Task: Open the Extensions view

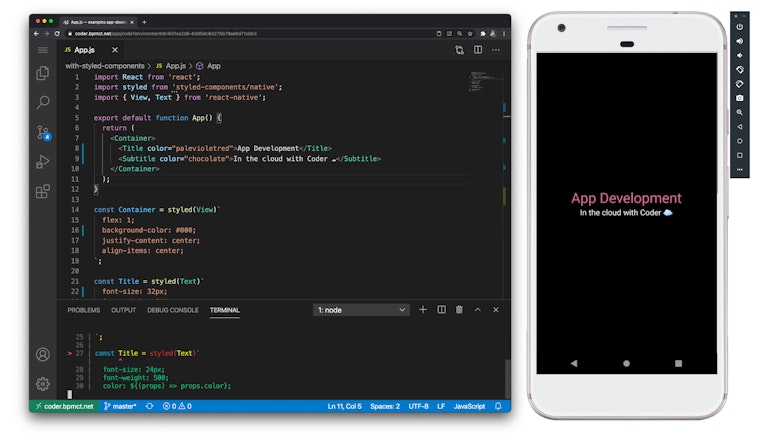Action: coord(43,191)
